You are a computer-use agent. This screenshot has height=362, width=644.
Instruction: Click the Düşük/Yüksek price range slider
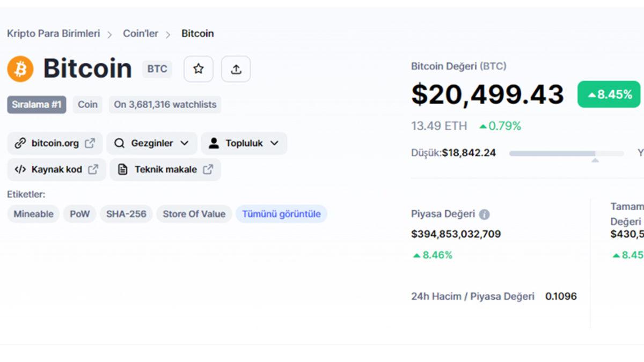coord(566,154)
